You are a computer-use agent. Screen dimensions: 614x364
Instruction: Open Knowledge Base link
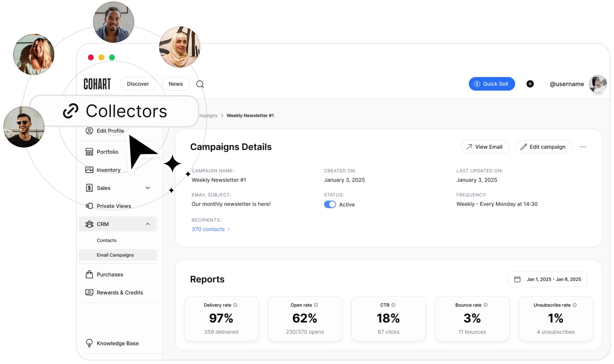(118, 343)
